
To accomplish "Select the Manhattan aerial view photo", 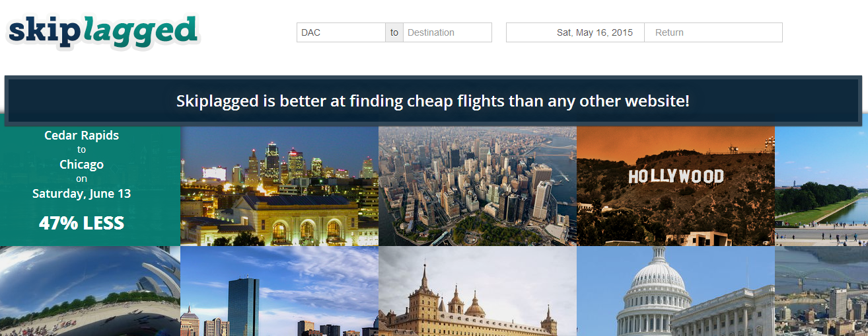I will coord(478,186).
